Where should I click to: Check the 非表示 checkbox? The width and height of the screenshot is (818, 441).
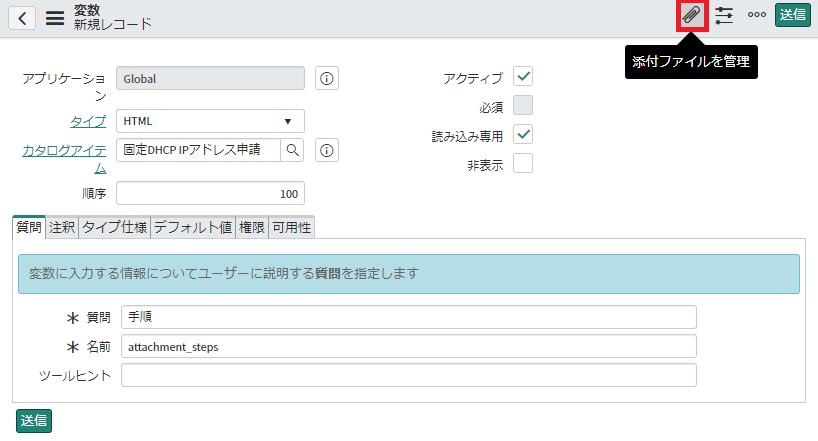(x=523, y=163)
